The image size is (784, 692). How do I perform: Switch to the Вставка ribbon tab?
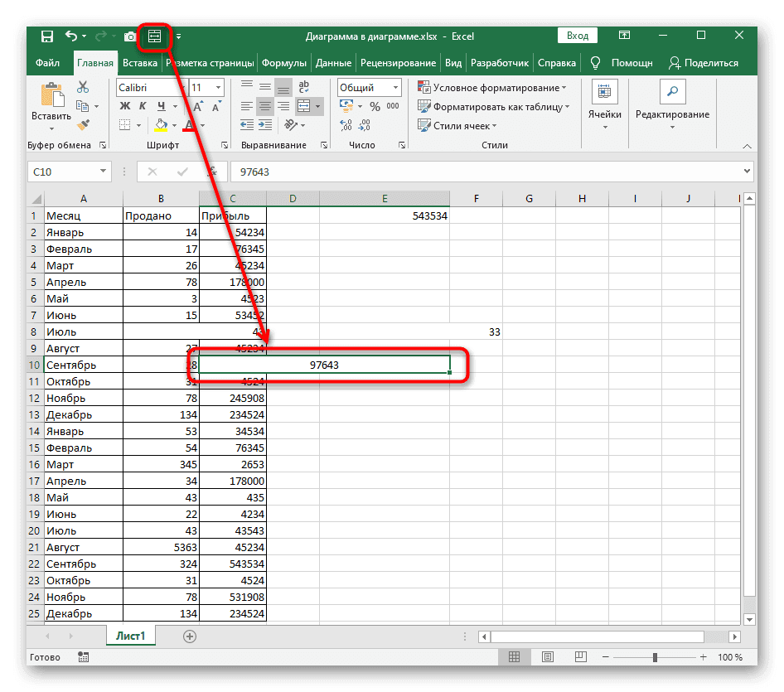click(x=140, y=63)
